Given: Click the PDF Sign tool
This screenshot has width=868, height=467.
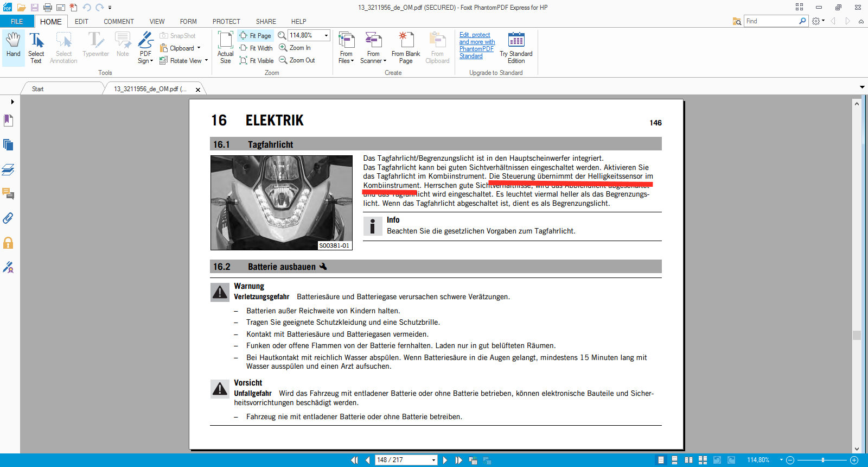Looking at the screenshot, I should pyautogui.click(x=145, y=48).
